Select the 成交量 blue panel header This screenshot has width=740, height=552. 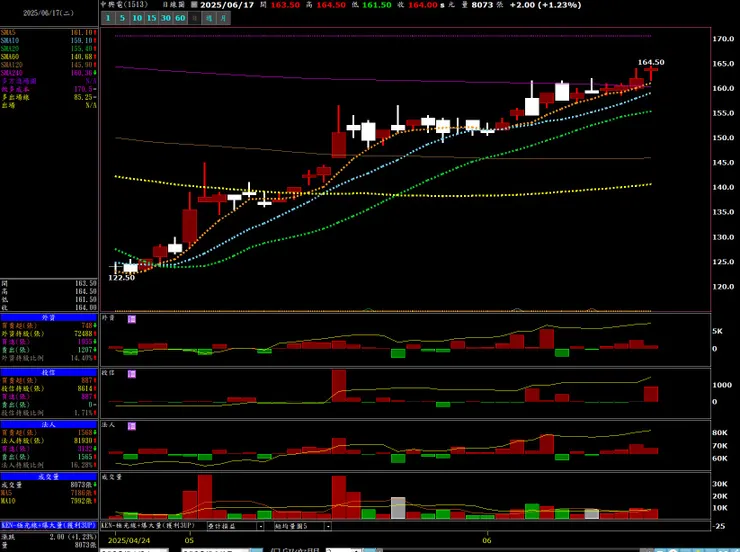(49, 477)
